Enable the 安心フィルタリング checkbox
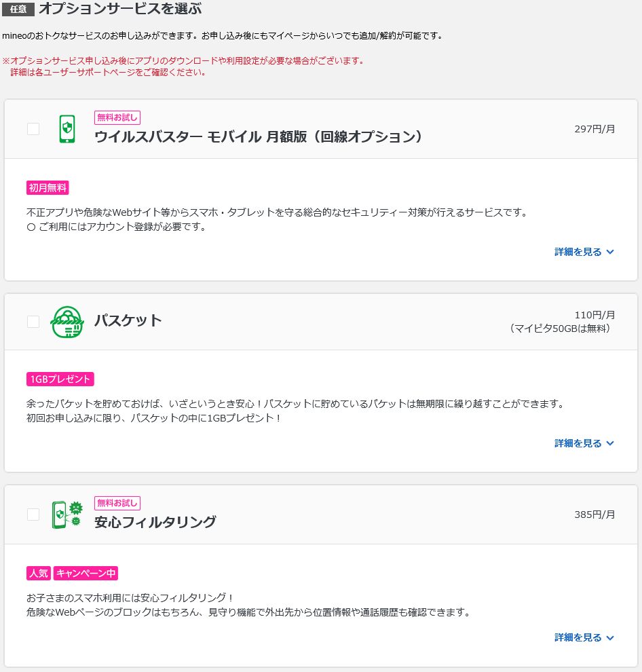This screenshot has height=672, width=642. 32,515
